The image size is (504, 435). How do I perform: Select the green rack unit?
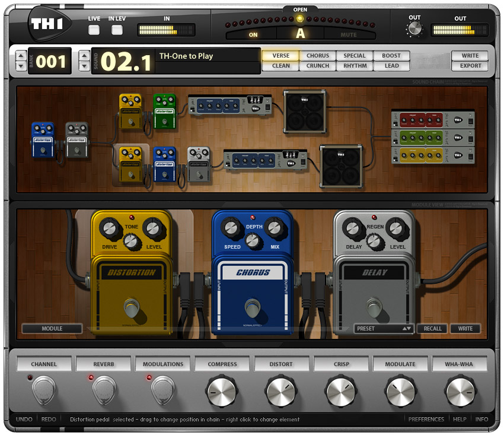[433, 138]
